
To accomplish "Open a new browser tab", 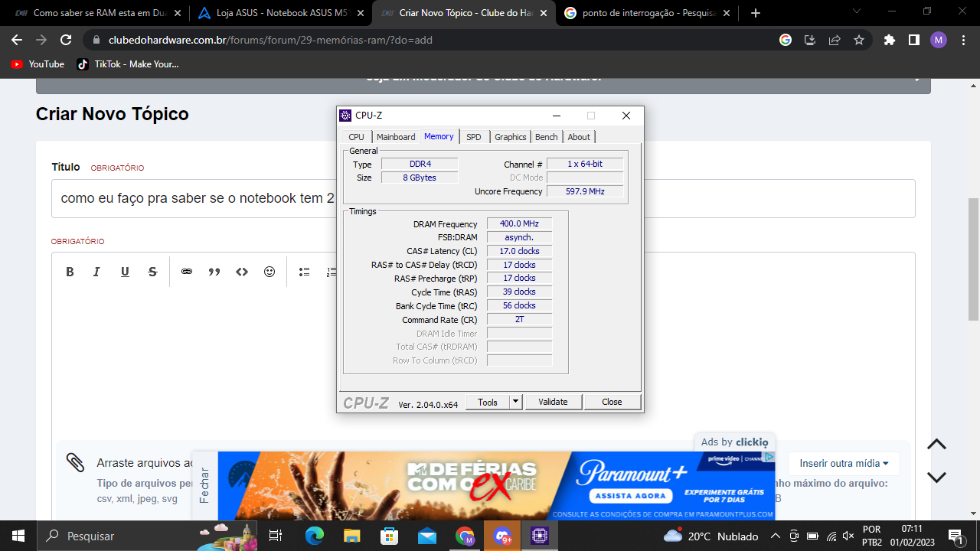I will 756,13.
